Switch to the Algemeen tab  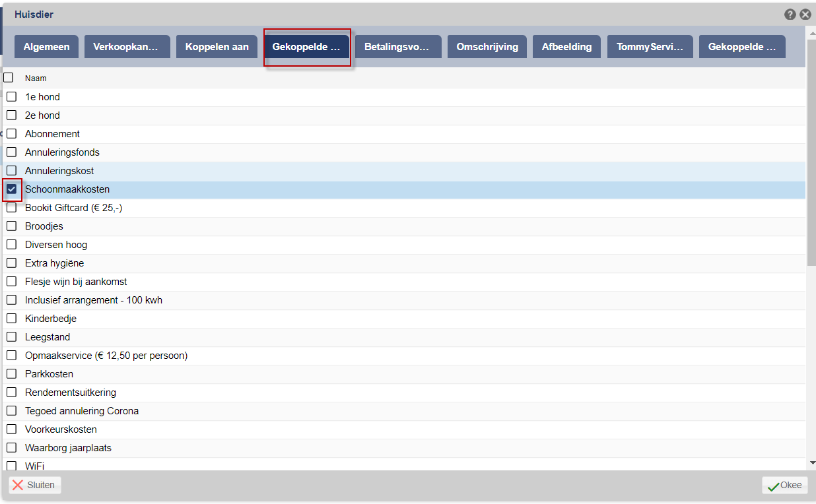(x=46, y=47)
